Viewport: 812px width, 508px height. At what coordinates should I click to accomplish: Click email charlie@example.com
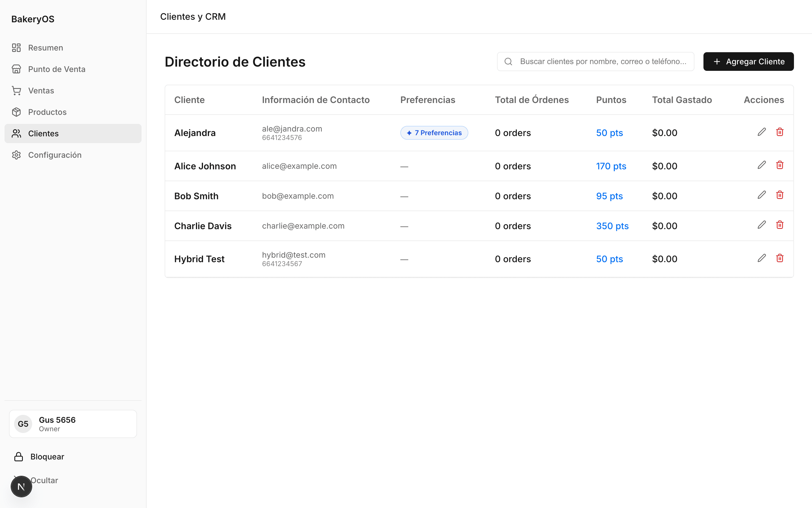click(x=303, y=226)
